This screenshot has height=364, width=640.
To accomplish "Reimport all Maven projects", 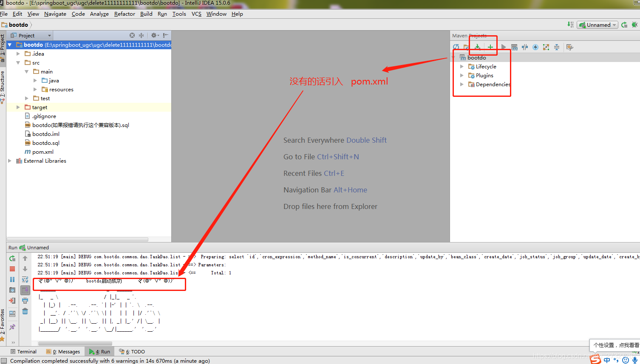I will pyautogui.click(x=456, y=47).
